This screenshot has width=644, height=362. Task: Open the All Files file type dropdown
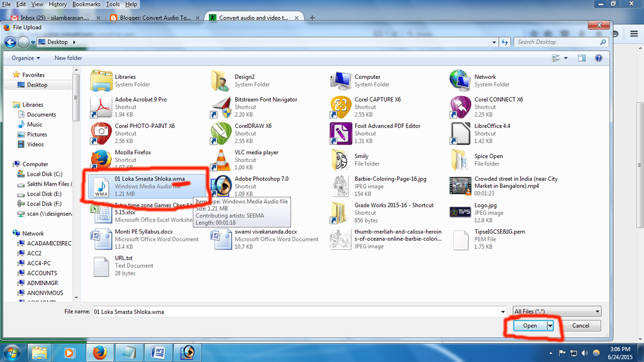(x=556, y=311)
